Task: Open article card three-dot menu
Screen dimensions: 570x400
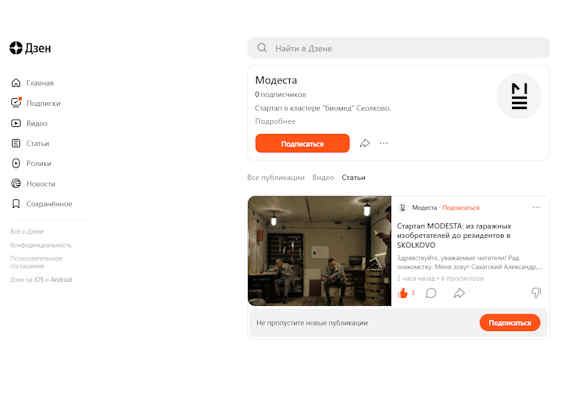Action: point(536,207)
